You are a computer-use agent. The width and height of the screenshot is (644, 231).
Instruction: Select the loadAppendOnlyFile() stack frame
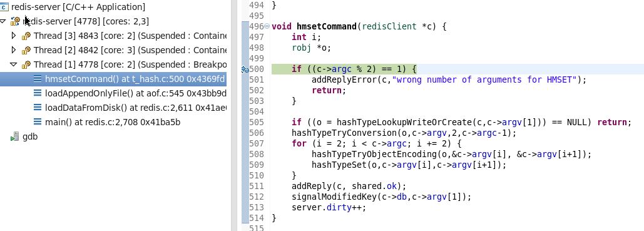tap(136, 93)
